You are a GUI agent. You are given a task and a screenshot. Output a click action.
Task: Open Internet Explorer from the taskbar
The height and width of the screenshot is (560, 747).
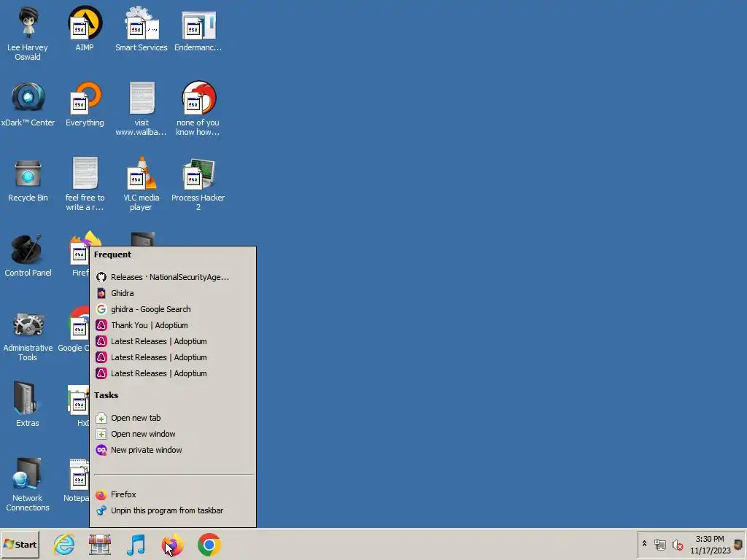[64, 545]
